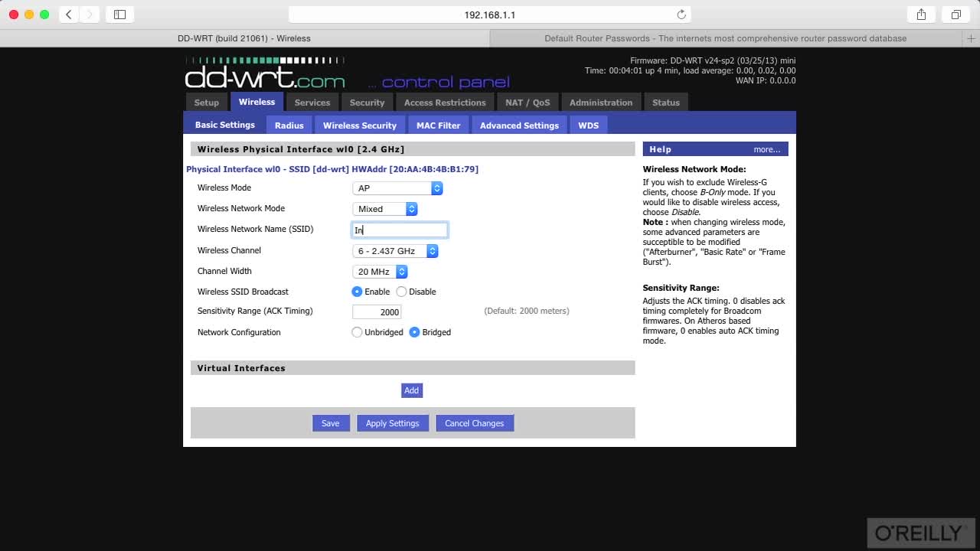
Task: Click the (Default: 2000 meters) note
Action: pos(527,311)
